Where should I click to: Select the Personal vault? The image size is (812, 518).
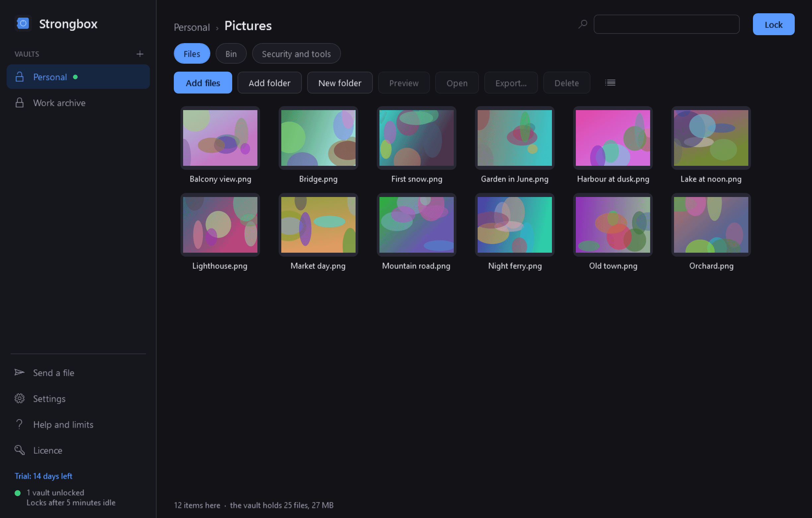point(78,77)
